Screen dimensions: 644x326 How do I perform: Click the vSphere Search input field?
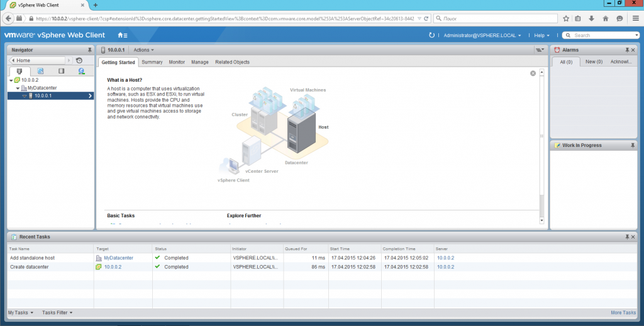pos(601,35)
